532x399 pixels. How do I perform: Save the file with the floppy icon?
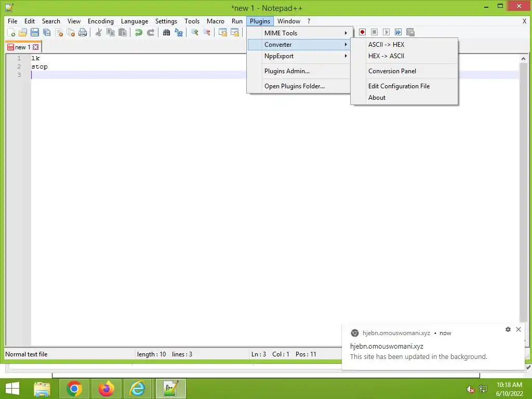[35, 32]
